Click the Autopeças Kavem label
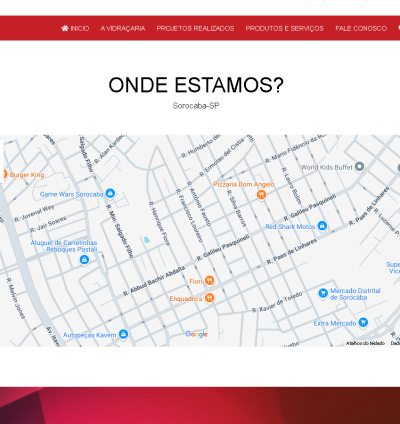Screen dimensions: 400x424 coord(90,335)
